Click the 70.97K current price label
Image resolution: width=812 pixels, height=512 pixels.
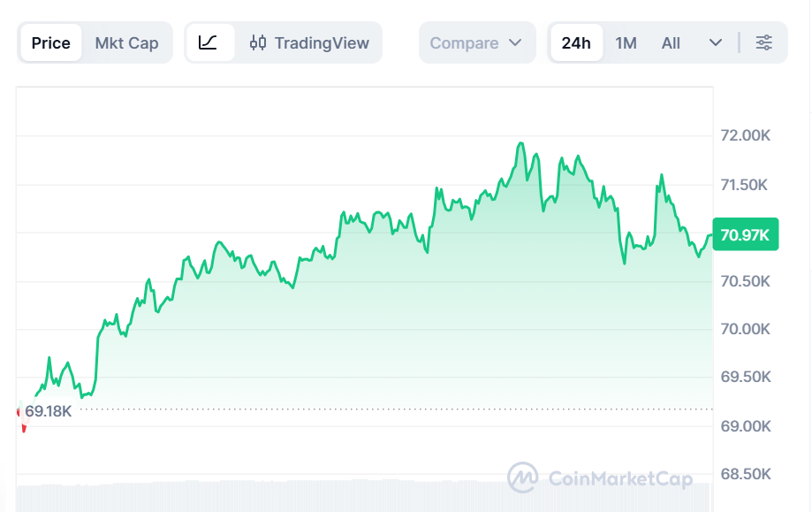tap(745, 234)
